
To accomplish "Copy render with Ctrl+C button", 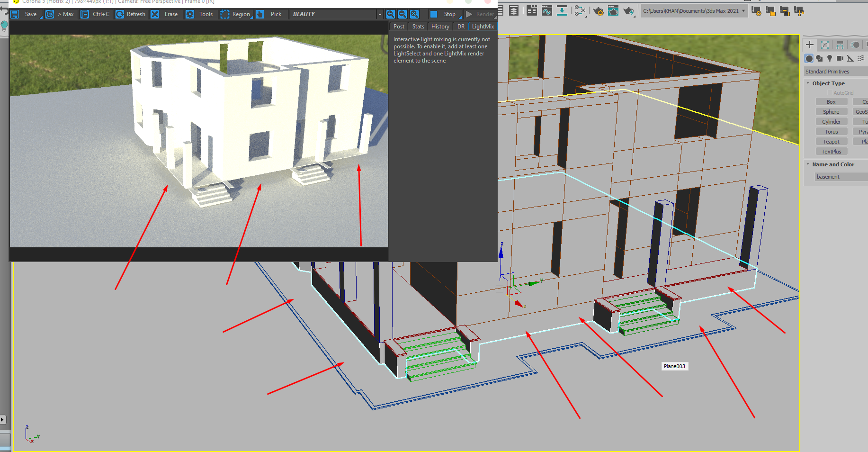I will 96,14.
